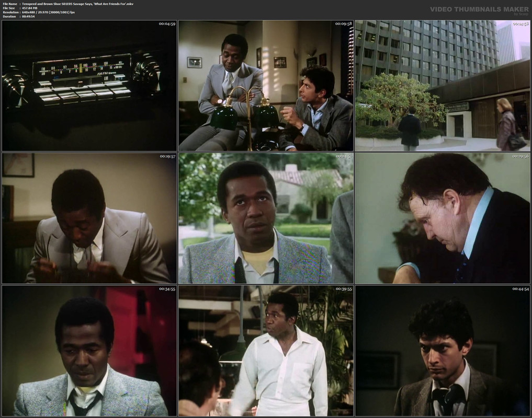Image resolution: width=532 pixels, height=418 pixels.
Task: Select the thumbnail stamped 00:34:55
Action: pos(89,351)
